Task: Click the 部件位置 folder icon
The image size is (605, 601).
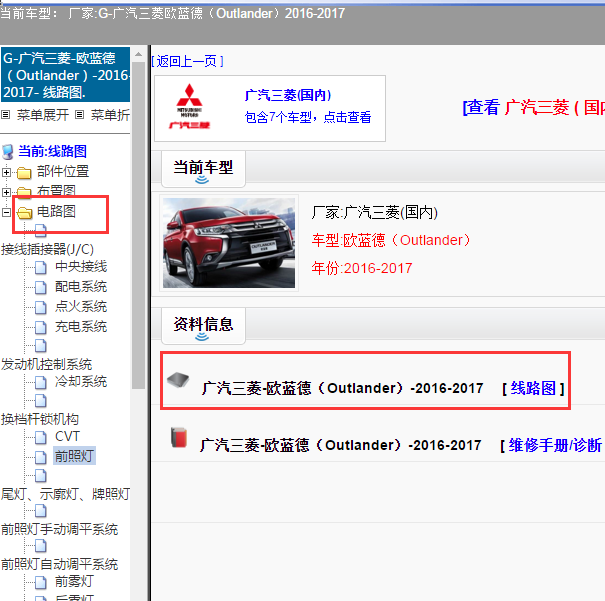Action: [24, 172]
